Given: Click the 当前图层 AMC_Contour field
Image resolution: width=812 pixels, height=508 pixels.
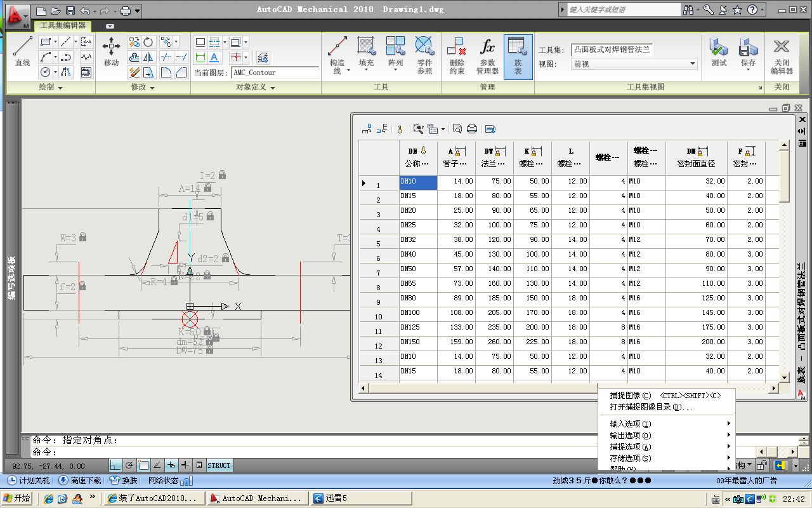Looking at the screenshot, I should click(x=275, y=73).
